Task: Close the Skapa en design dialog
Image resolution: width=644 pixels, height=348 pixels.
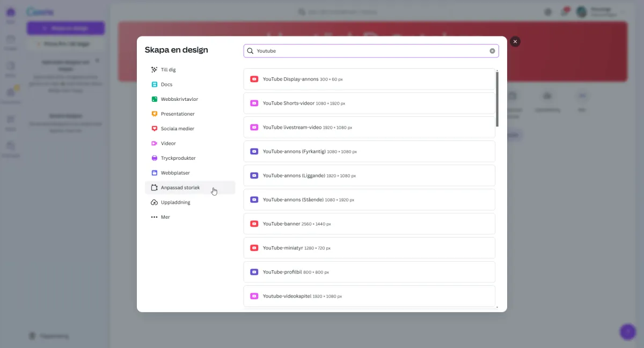Action: pyautogui.click(x=515, y=41)
